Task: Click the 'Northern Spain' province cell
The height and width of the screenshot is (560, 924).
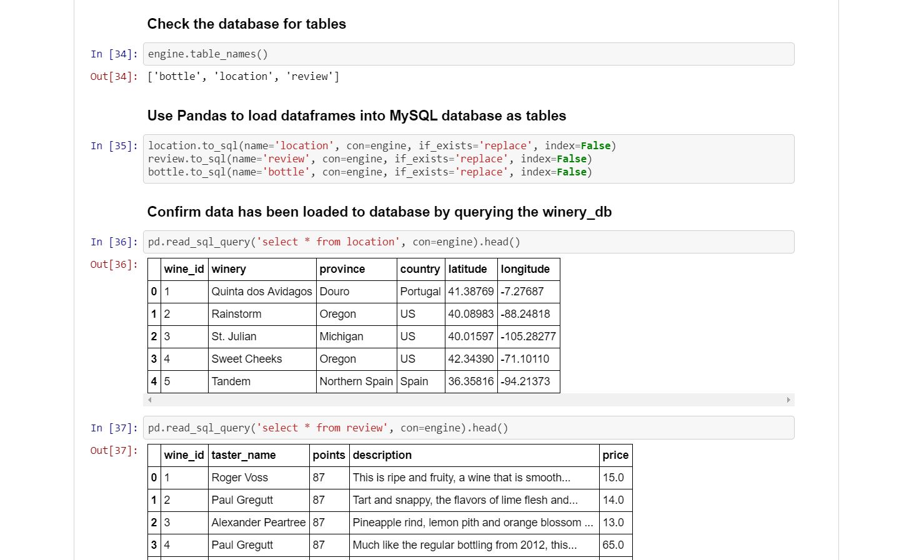Action: (x=356, y=381)
